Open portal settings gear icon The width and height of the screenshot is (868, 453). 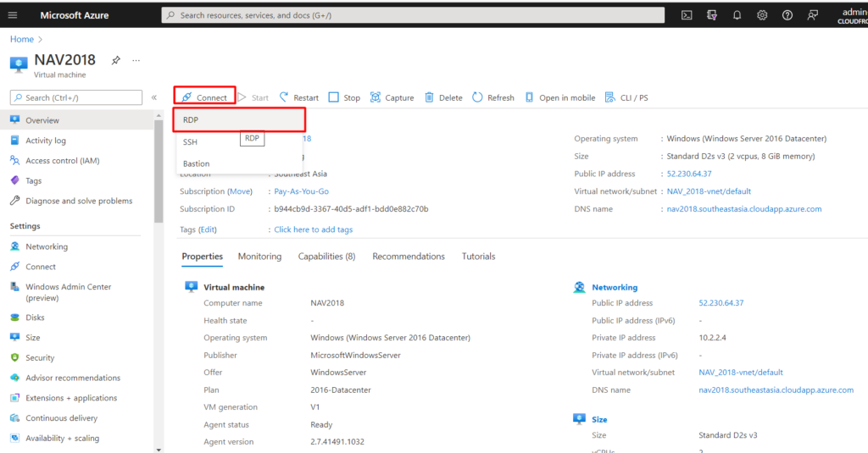point(762,15)
